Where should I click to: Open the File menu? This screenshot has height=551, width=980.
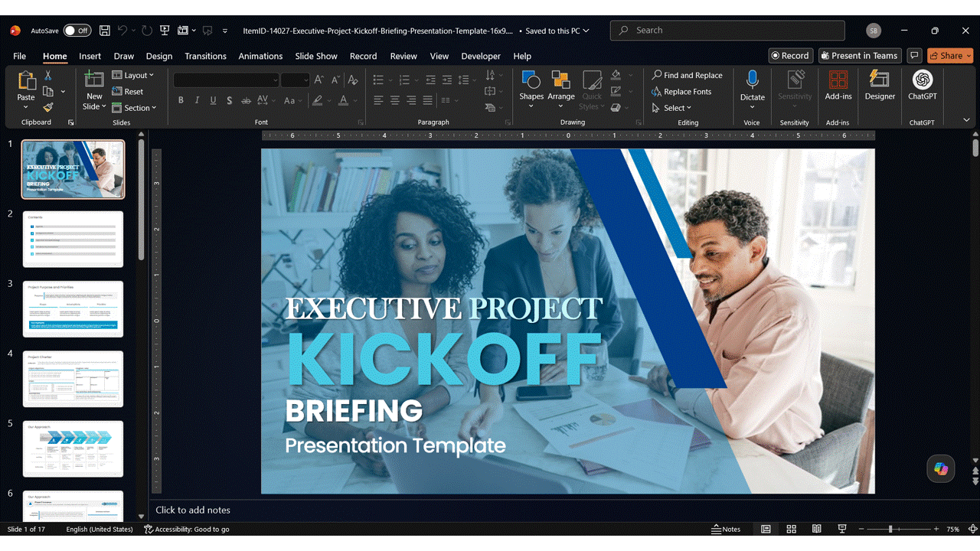[19, 56]
